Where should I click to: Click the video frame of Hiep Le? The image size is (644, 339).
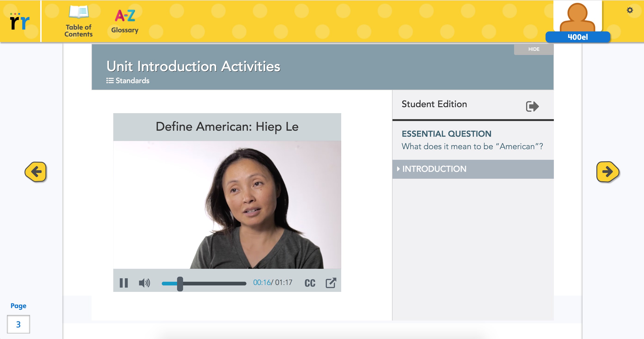[227, 205]
